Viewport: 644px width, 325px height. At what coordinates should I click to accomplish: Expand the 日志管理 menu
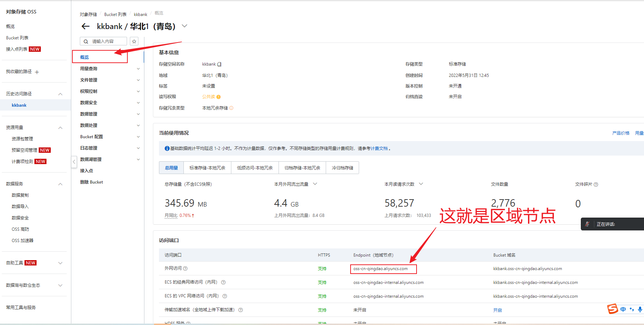point(138,148)
